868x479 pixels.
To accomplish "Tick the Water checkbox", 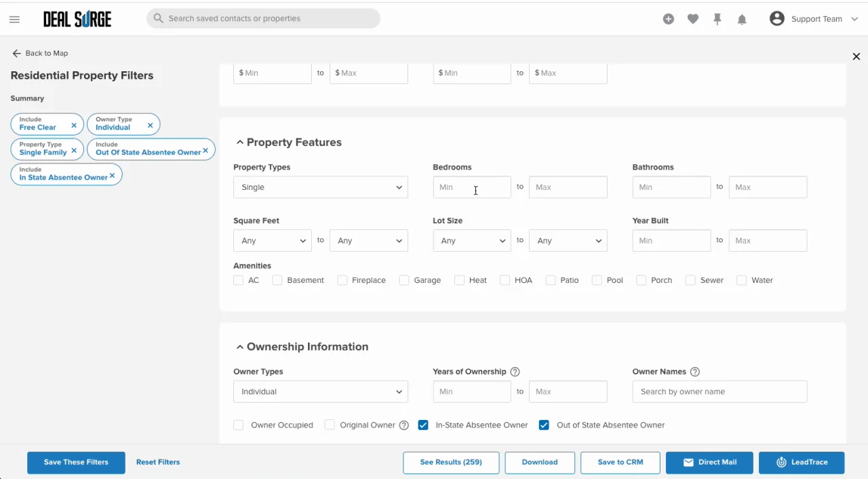I will pos(742,280).
